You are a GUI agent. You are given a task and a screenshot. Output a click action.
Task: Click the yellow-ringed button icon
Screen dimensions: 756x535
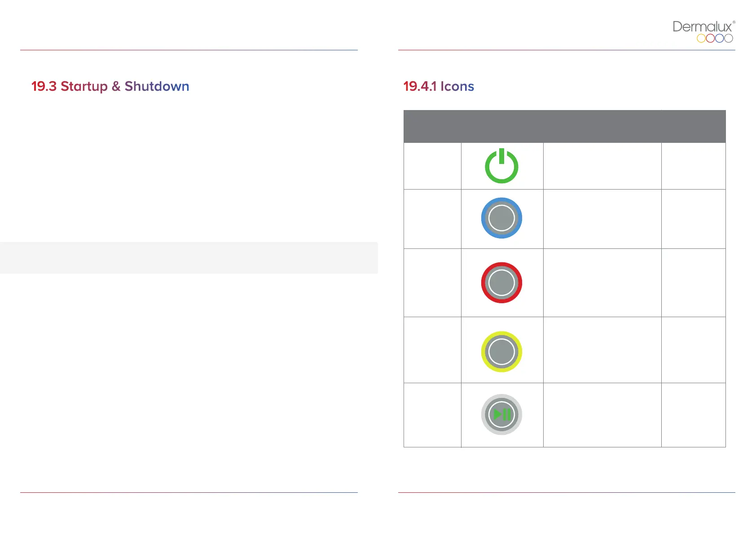coord(501,352)
